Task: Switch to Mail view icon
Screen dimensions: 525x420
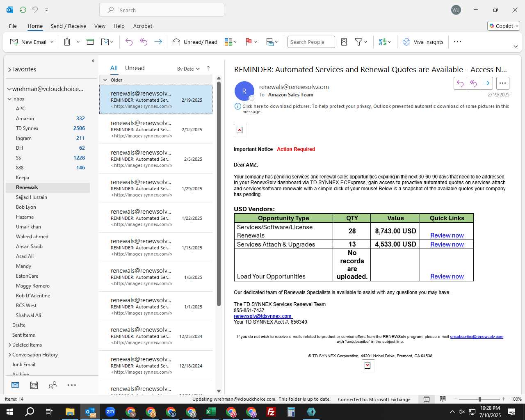Action: tap(15, 385)
